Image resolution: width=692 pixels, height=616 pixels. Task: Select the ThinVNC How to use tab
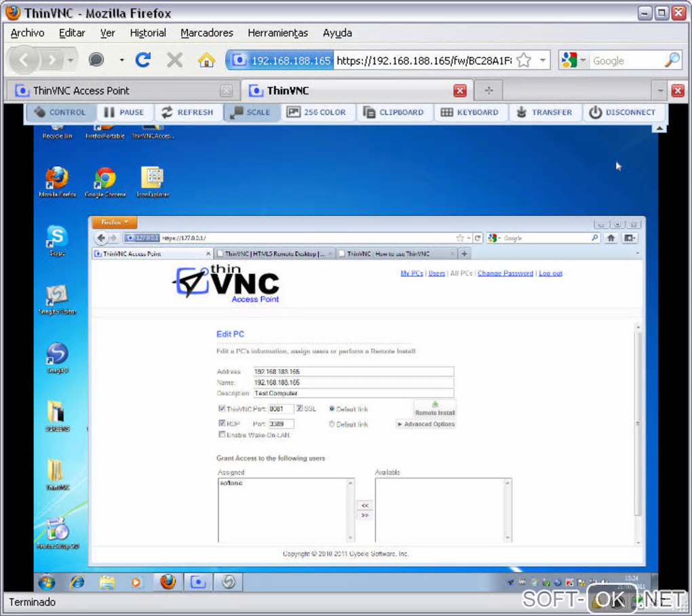click(397, 254)
